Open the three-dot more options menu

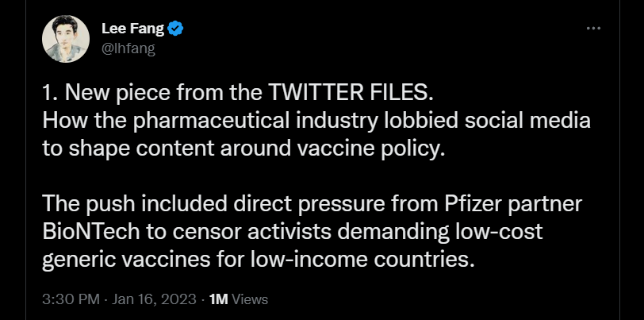pos(593,29)
